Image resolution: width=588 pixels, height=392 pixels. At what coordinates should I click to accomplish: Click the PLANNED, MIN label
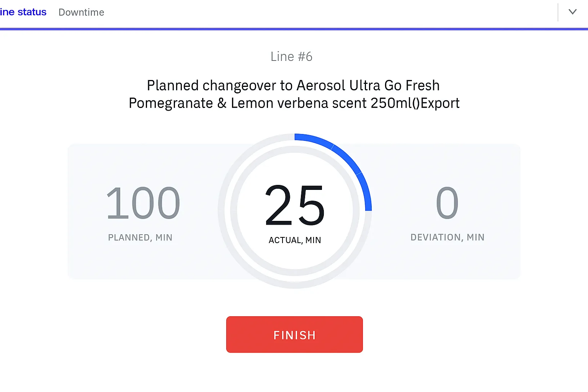tap(140, 237)
